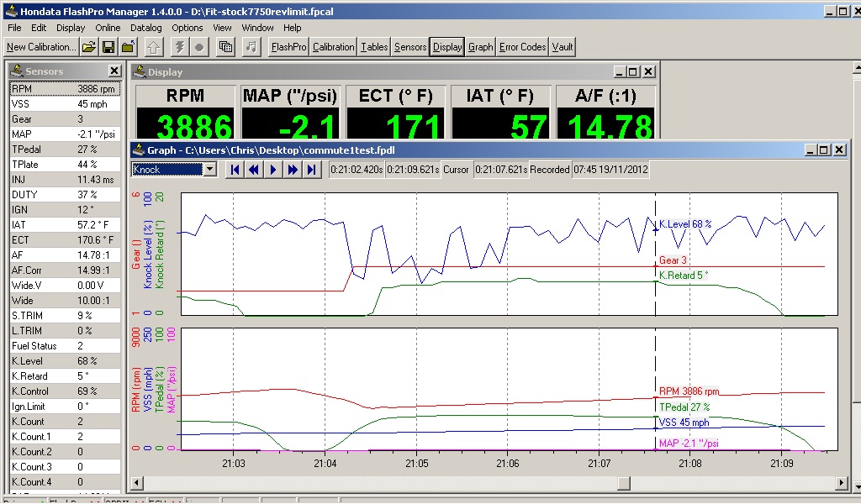Click the A/F gauge in Display
Image resolution: width=861 pixels, height=504 pixels.
605,113
